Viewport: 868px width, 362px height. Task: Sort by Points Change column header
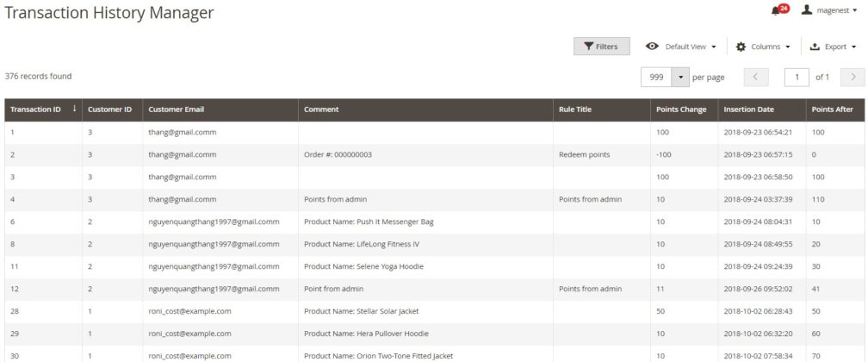point(680,109)
